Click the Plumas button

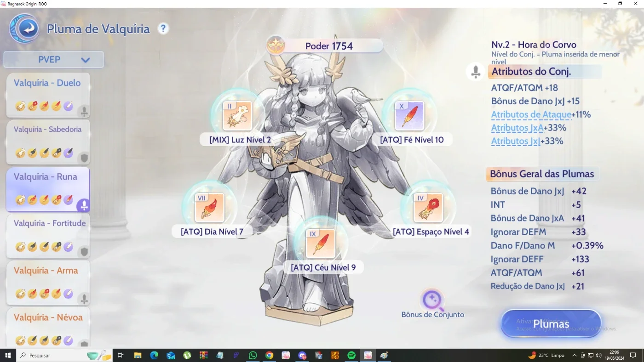pos(551,324)
